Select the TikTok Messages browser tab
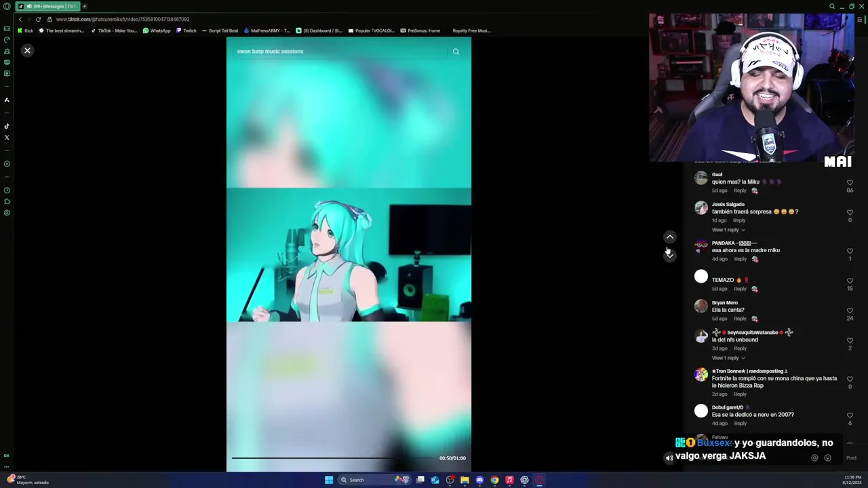 (x=47, y=6)
